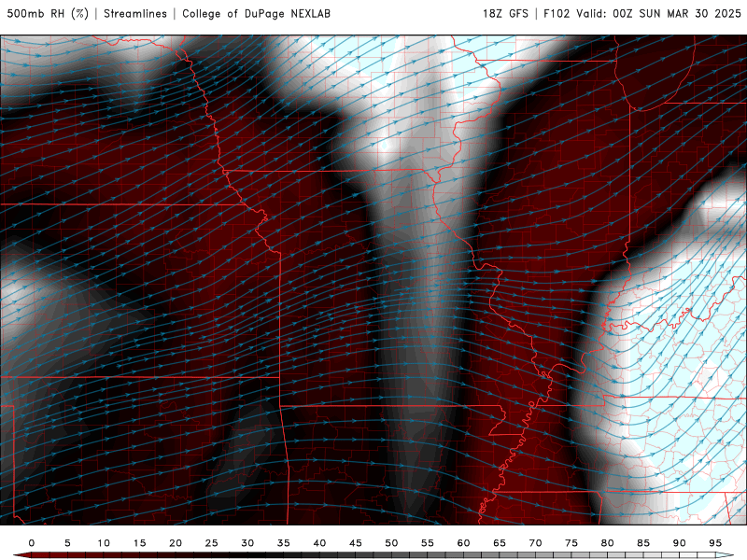The image size is (747, 560).
Task: Click the '18Z GFS' model run label
Action: pyautogui.click(x=505, y=14)
